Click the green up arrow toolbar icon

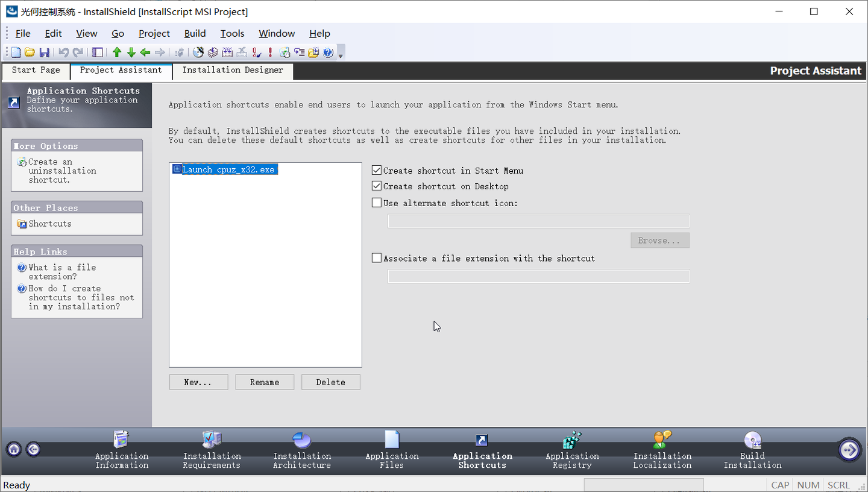(x=117, y=52)
